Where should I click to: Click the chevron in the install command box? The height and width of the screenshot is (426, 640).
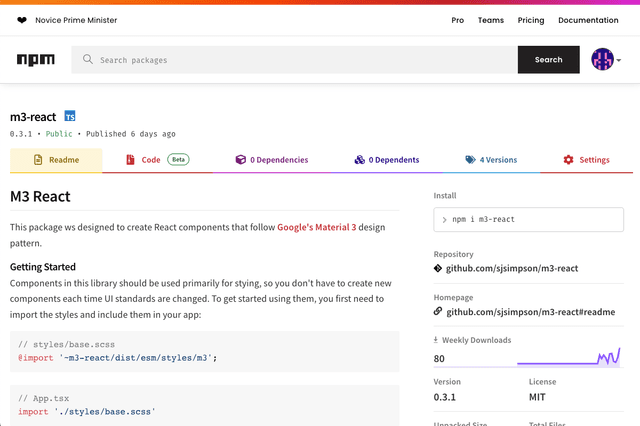[x=444, y=220]
